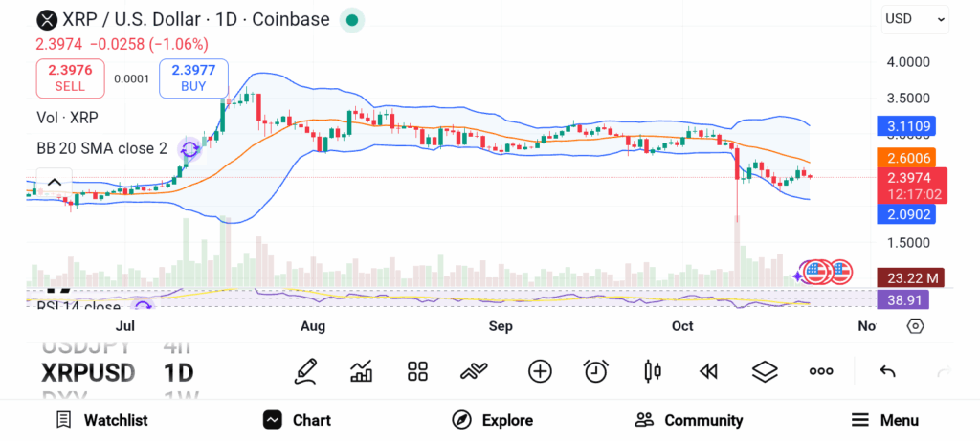Viewport: 980px width, 441px height.
Task: Open the USD currency dropdown
Action: 915,18
